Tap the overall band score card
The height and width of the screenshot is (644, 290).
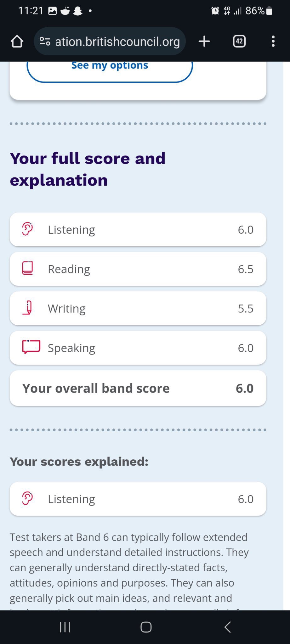(x=138, y=388)
